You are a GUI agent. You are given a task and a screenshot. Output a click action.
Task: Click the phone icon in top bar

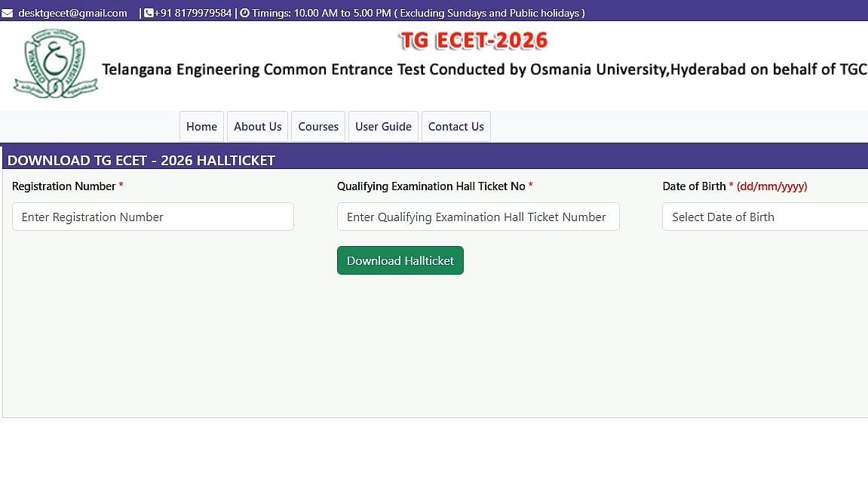click(x=149, y=13)
